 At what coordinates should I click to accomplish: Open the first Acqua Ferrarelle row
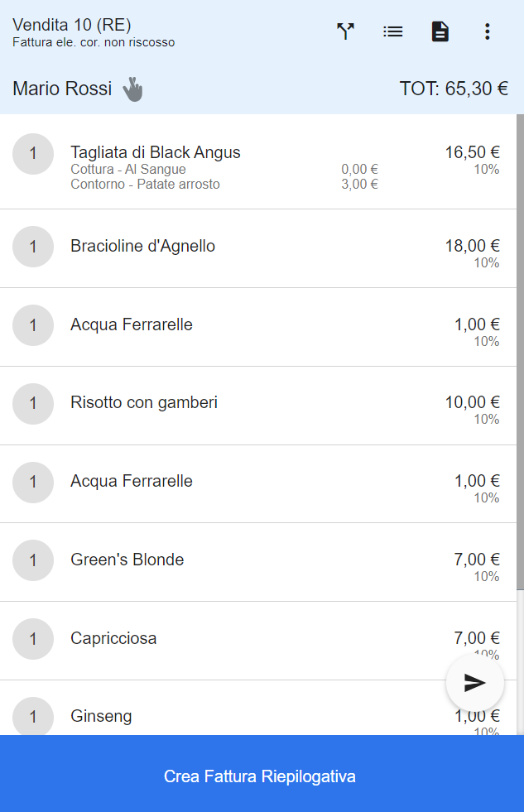258,327
